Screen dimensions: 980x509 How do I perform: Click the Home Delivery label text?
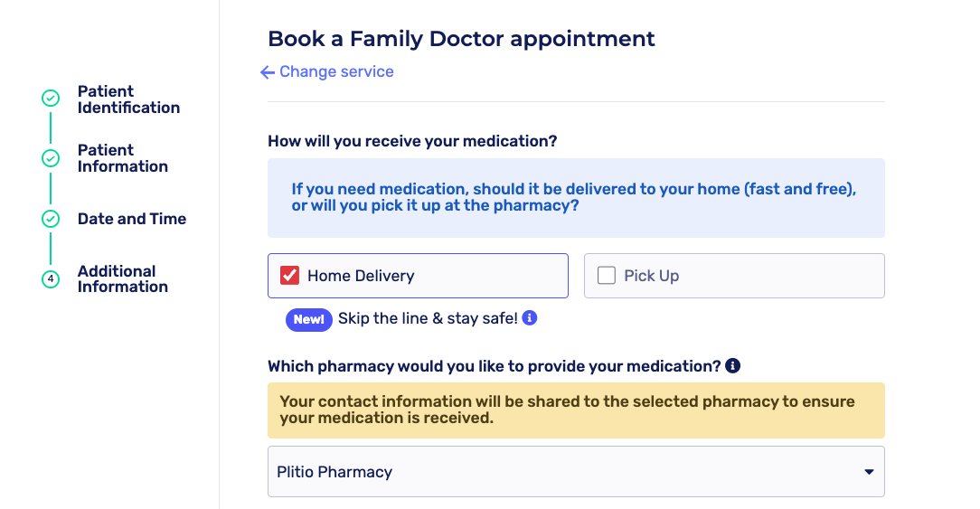[x=361, y=277]
